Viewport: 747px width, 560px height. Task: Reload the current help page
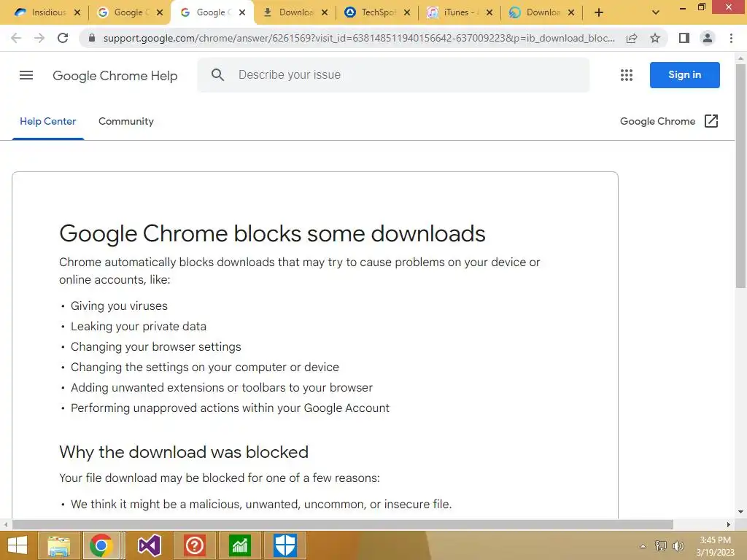coord(63,38)
